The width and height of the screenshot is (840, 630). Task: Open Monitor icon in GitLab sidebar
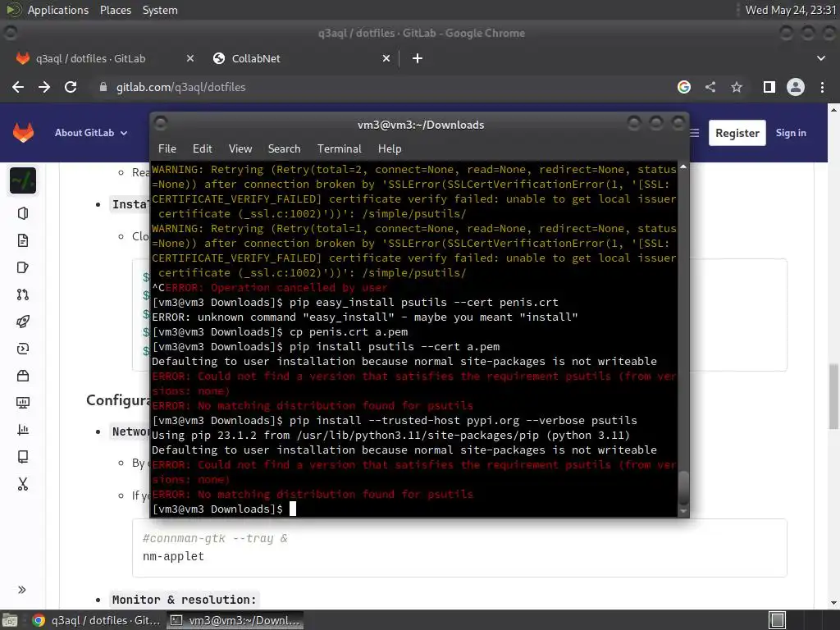(x=22, y=402)
